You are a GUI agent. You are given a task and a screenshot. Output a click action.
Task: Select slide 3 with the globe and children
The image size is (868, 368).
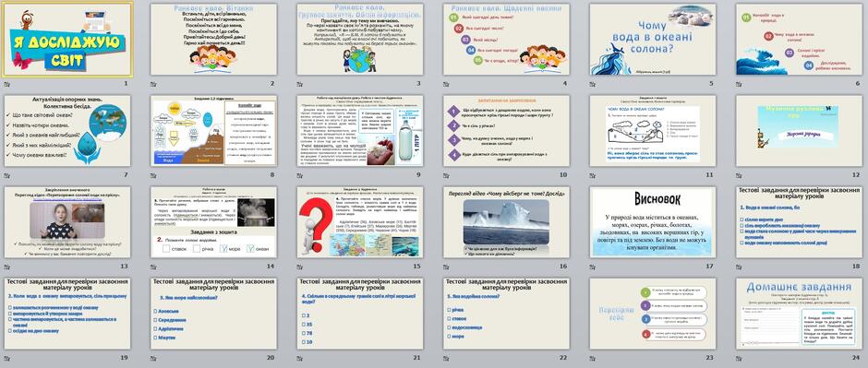[x=360, y=40]
